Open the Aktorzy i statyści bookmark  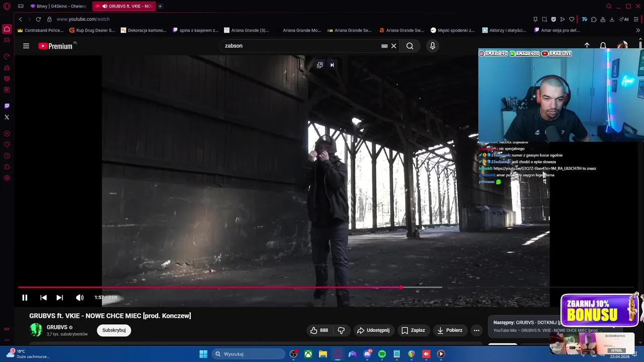click(x=504, y=30)
